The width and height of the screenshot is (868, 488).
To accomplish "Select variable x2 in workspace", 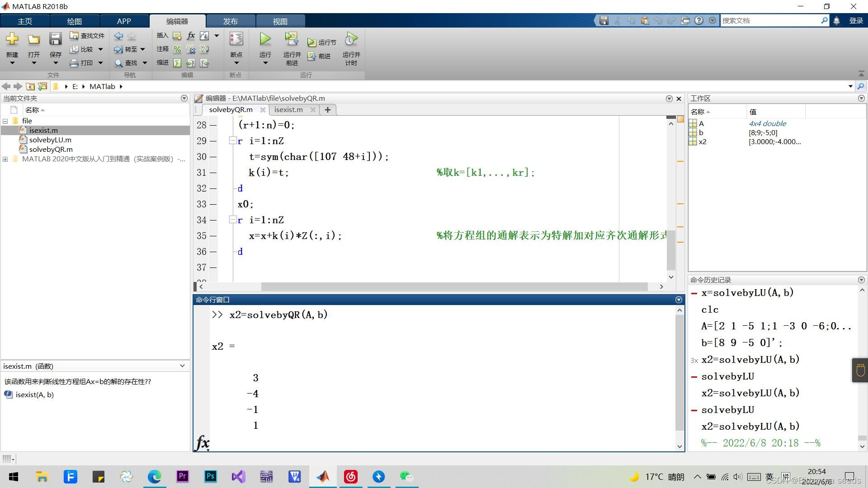I will click(702, 142).
